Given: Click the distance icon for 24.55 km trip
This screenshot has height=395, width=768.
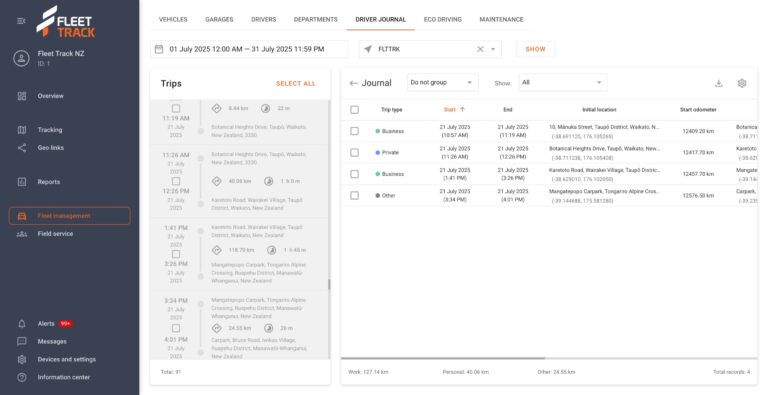Looking at the screenshot, I should [216, 328].
